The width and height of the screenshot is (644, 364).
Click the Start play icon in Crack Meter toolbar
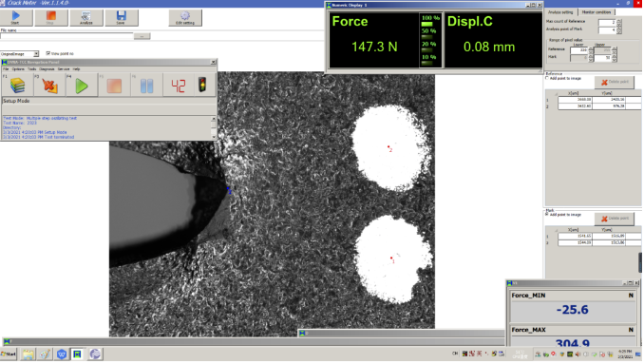(16, 17)
